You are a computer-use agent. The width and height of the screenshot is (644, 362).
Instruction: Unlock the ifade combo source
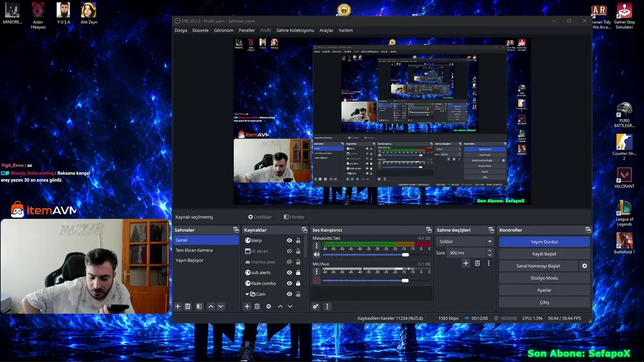point(298,283)
